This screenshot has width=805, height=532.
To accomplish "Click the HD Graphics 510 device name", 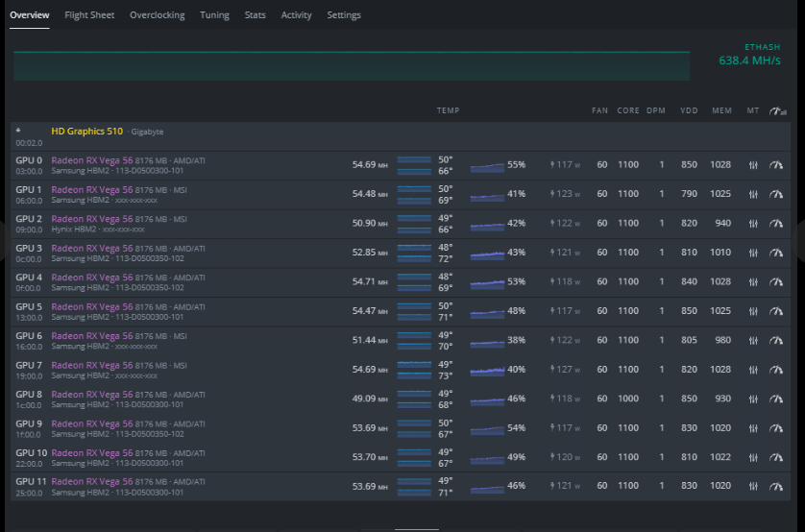I will (x=86, y=132).
